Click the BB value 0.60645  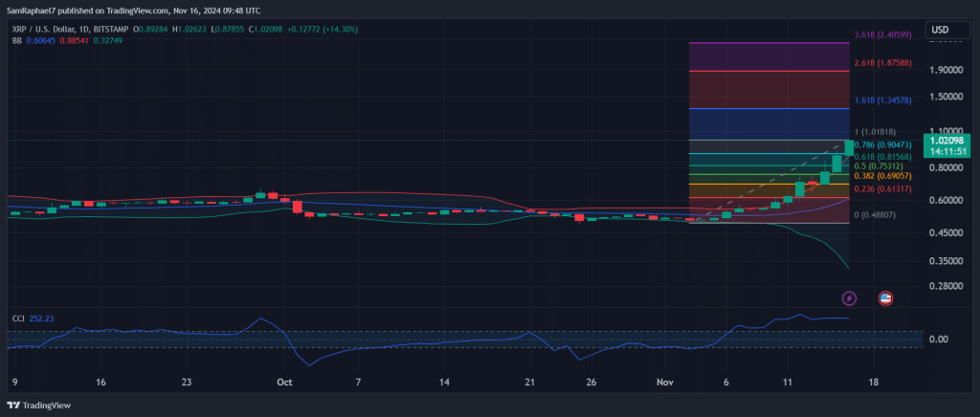(x=40, y=40)
